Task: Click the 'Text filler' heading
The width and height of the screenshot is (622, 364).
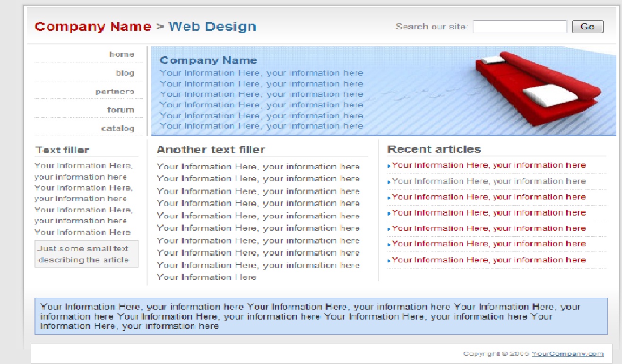Action: [62, 150]
